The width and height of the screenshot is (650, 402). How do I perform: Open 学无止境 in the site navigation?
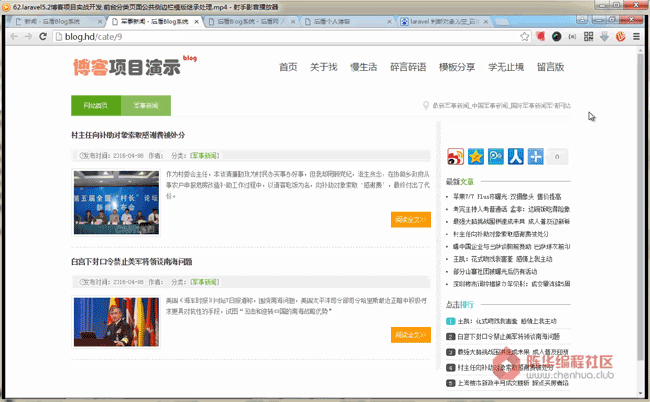tap(506, 67)
